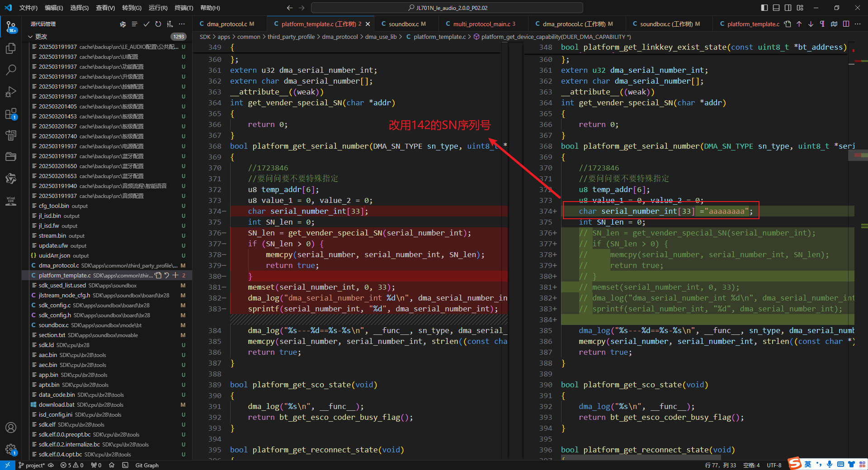Open Source Control more actions menu

click(182, 24)
